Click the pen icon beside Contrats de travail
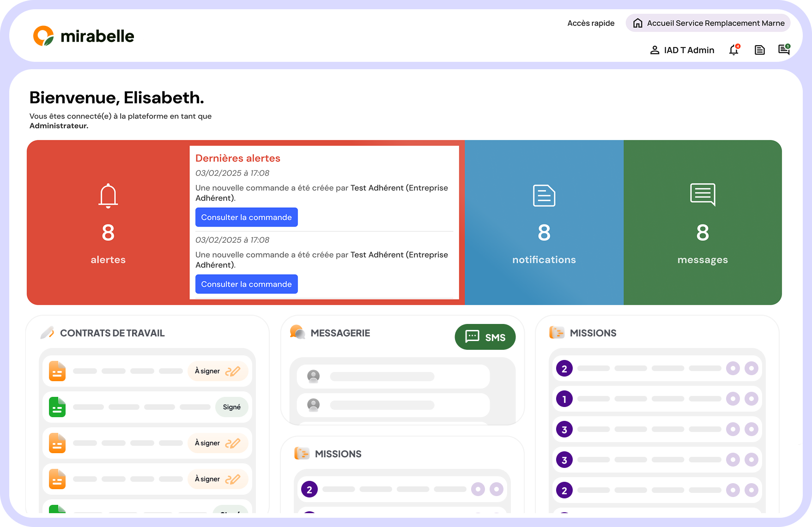Screen dimensions: 812x527 (47, 333)
